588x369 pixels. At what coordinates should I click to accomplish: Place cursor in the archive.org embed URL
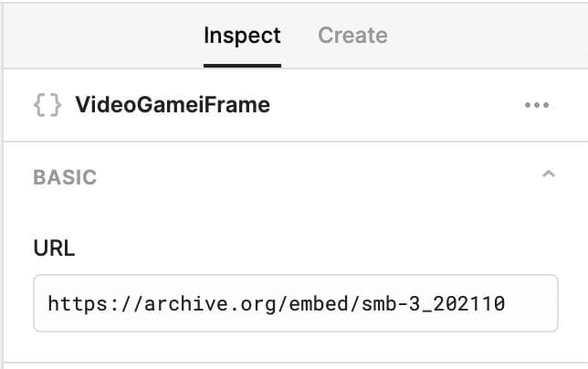click(276, 303)
